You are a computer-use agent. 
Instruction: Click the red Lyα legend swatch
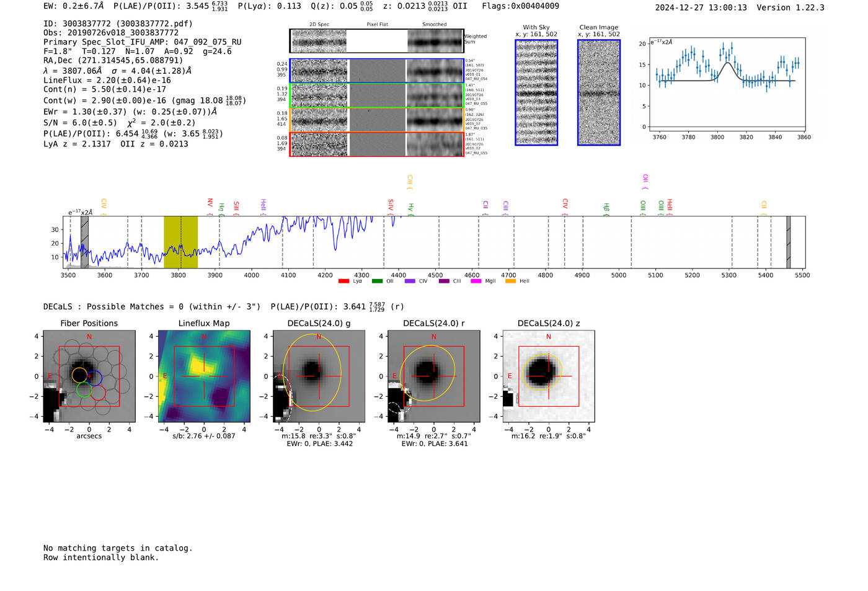coord(343,281)
